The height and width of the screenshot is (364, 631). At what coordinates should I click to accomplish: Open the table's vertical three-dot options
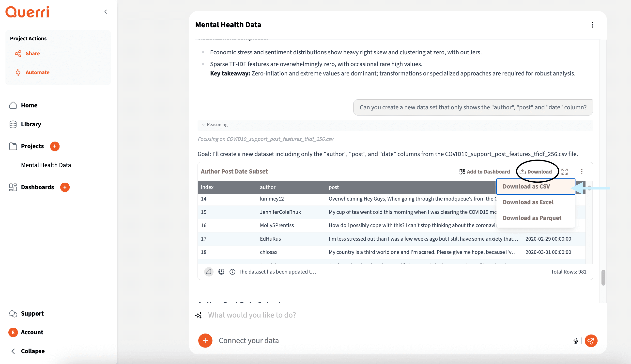pyautogui.click(x=582, y=172)
